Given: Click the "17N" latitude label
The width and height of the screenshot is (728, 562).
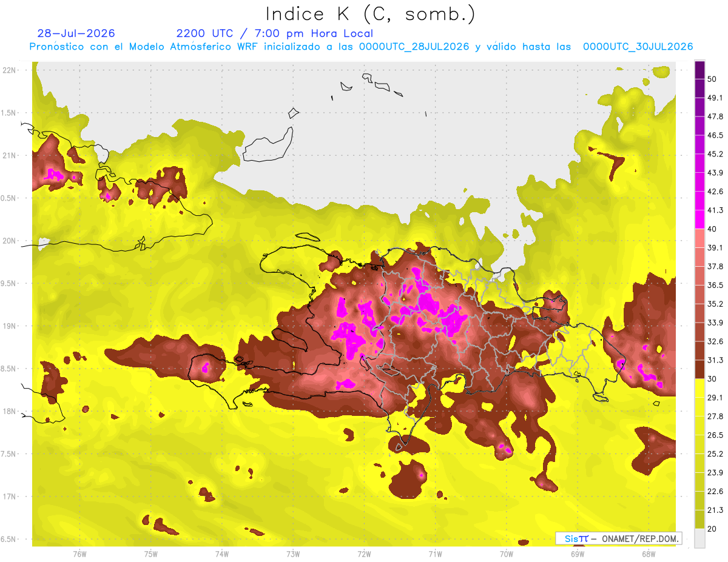Looking at the screenshot, I should [10, 497].
